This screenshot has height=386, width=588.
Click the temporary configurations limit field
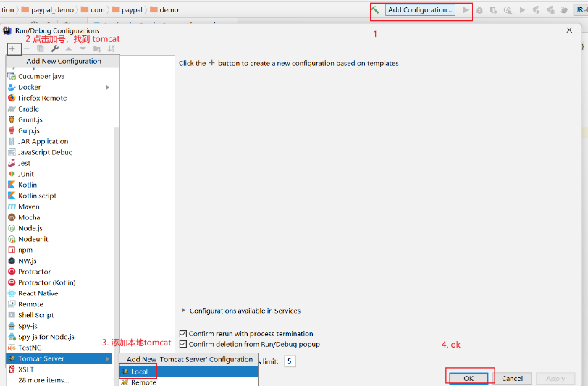click(x=290, y=361)
